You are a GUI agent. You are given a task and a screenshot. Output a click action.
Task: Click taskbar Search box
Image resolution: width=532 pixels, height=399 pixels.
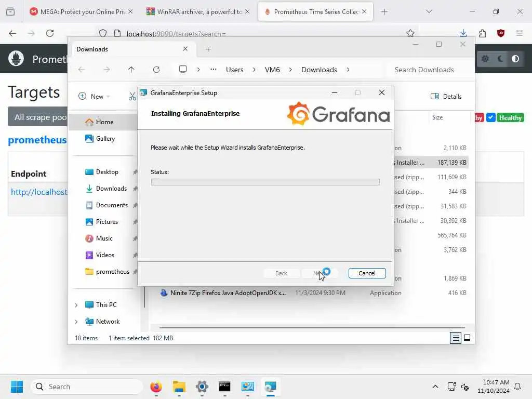point(87,387)
